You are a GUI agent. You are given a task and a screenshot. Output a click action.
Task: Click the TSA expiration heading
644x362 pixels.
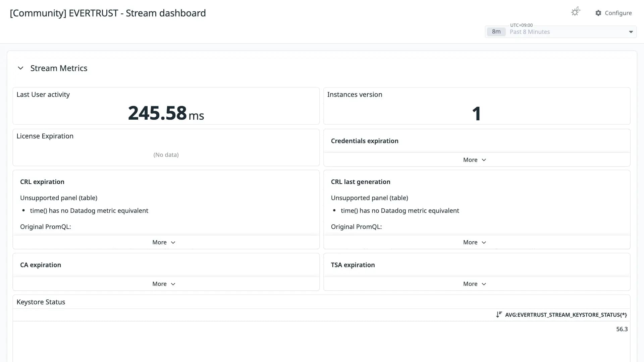point(353,265)
